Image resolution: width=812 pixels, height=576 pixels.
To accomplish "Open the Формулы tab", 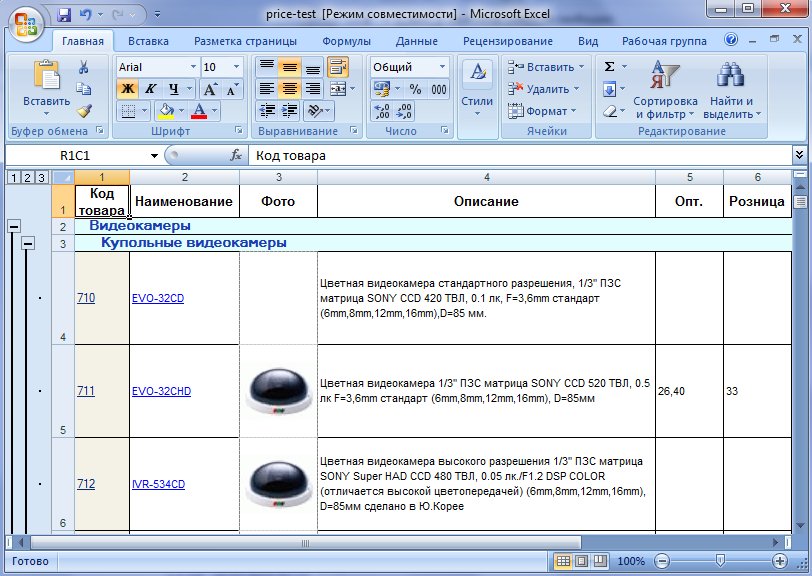I will click(346, 41).
